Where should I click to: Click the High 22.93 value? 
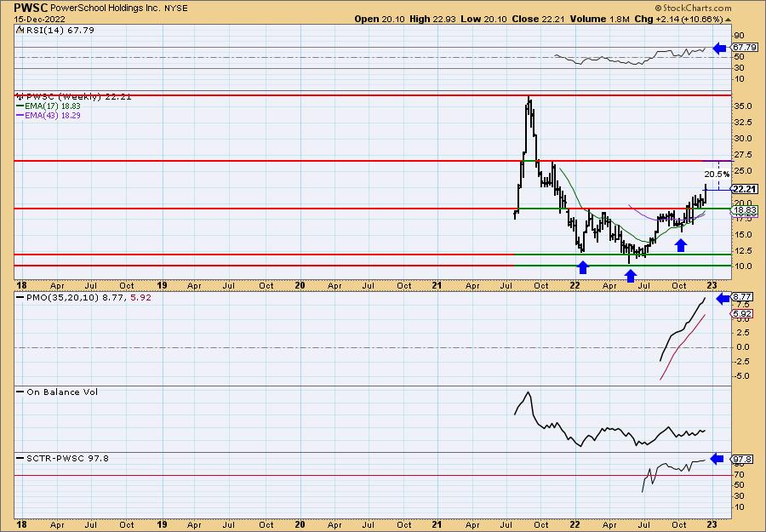(x=434, y=19)
